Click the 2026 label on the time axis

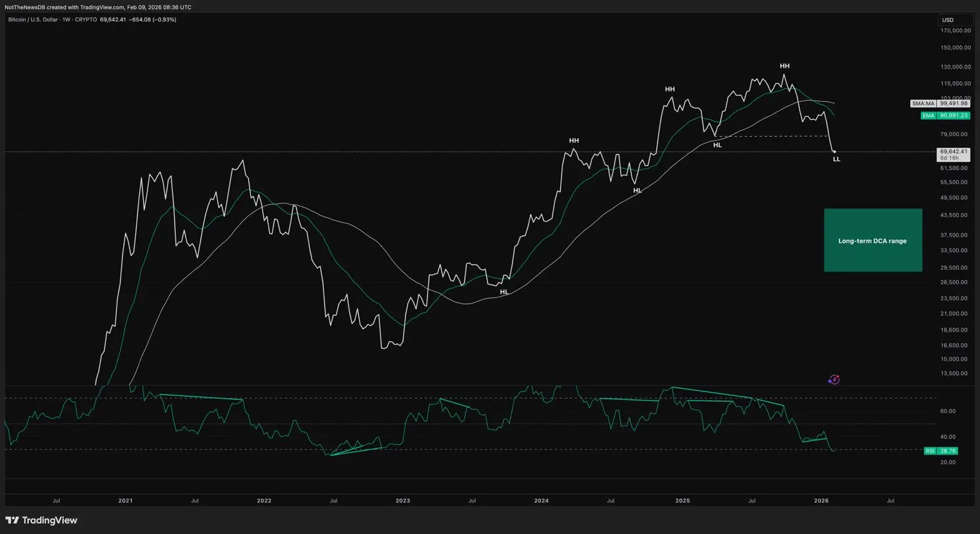pos(821,500)
